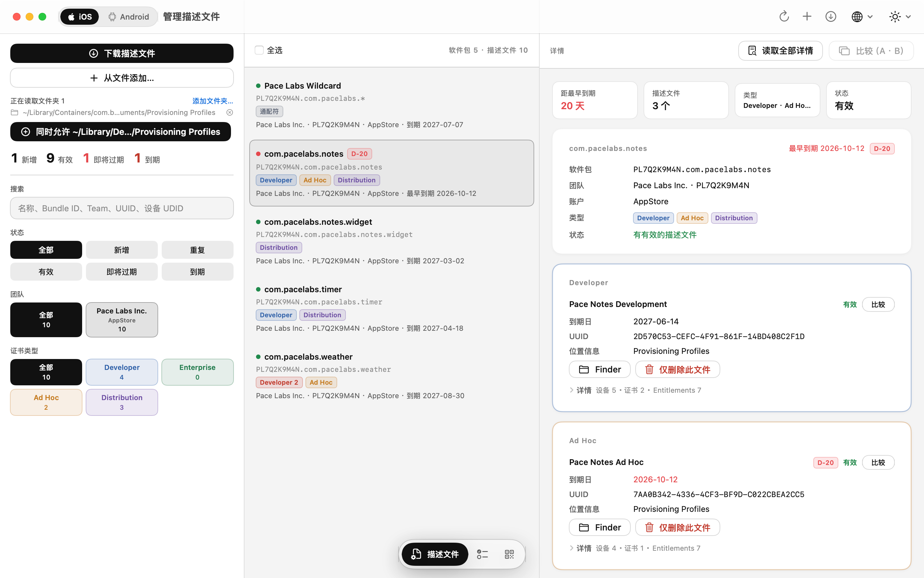
Task: Click the 距最早到期 20 天 summary card
Action: pos(595,100)
